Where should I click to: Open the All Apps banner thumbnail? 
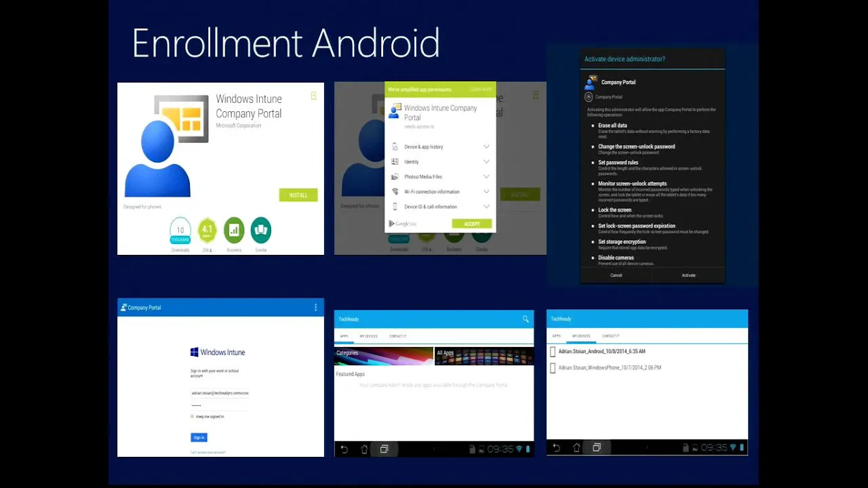pyautogui.click(x=484, y=357)
